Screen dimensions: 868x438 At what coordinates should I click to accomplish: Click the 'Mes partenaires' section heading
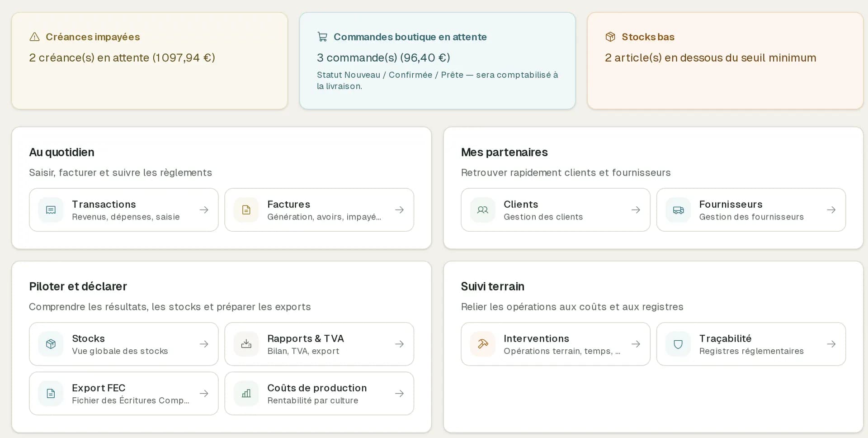(x=504, y=152)
